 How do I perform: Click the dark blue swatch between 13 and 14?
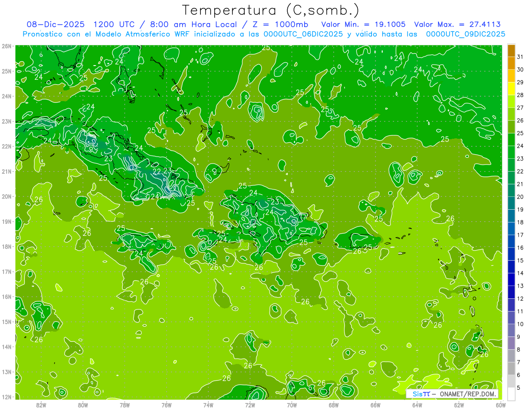pos(511,279)
